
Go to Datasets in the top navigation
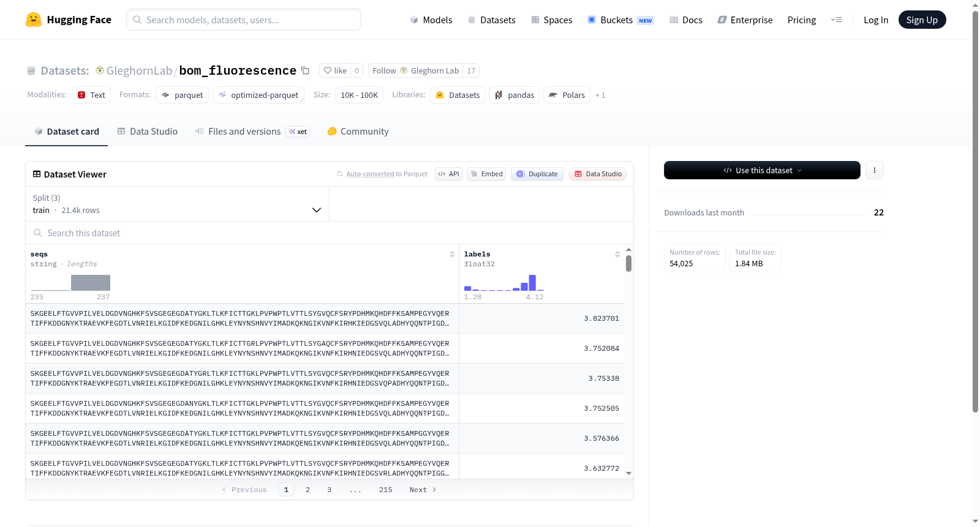492,20
